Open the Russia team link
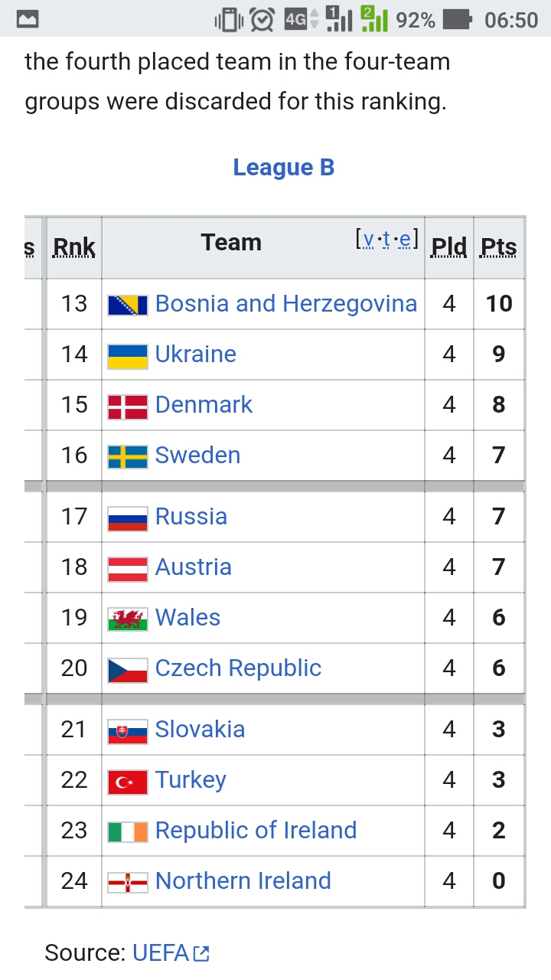This screenshot has width=551, height=980. (x=191, y=516)
